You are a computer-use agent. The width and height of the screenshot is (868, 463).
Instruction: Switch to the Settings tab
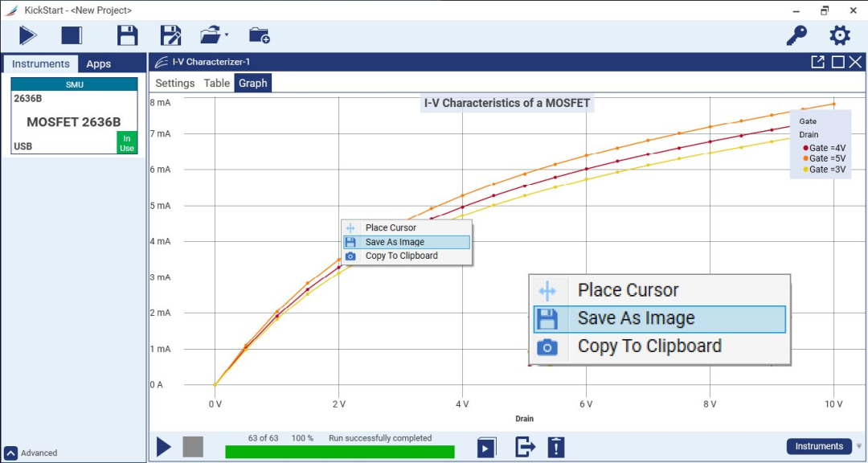(174, 83)
